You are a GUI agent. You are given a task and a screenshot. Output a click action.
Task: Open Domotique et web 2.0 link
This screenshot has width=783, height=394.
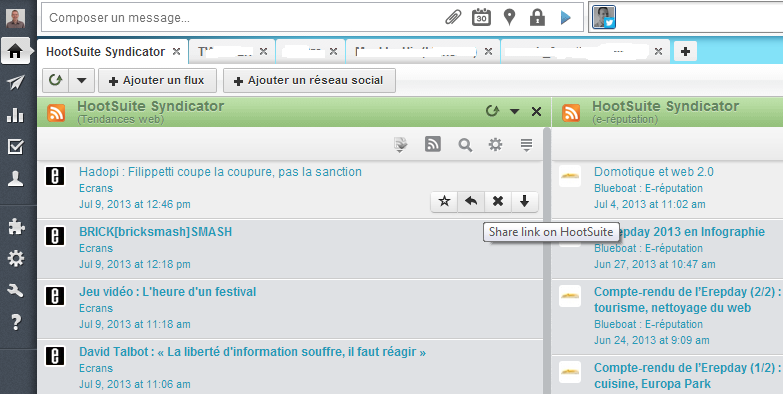(x=654, y=172)
